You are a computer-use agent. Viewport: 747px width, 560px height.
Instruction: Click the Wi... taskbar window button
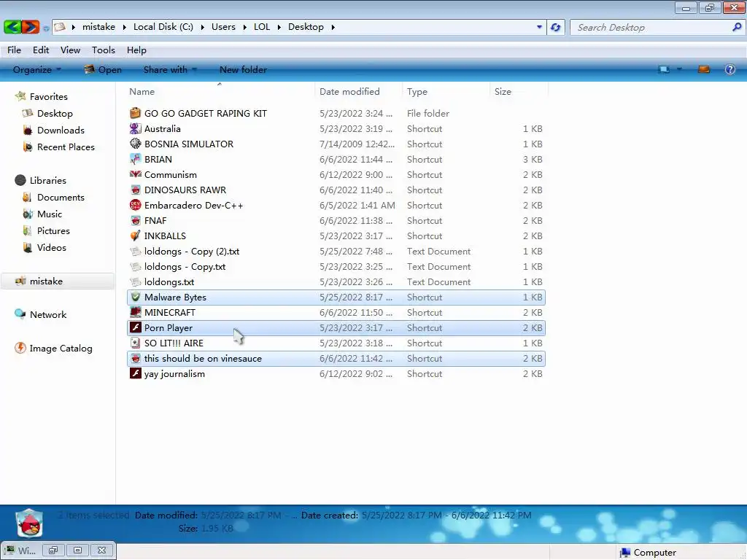[20, 551]
